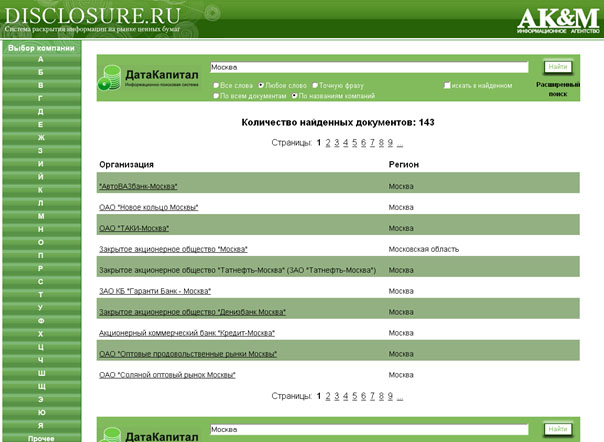604x442 pixels.
Task: Click the Регион column header
Action: 403,165
